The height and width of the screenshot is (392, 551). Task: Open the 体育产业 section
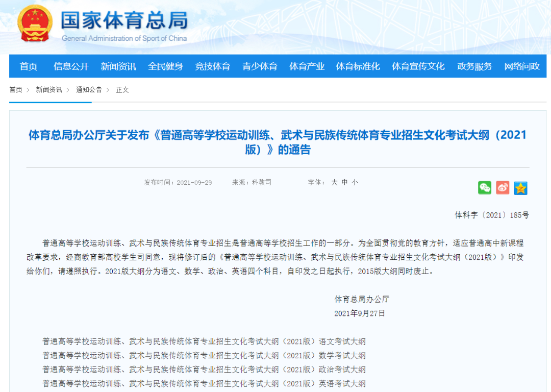pos(307,66)
